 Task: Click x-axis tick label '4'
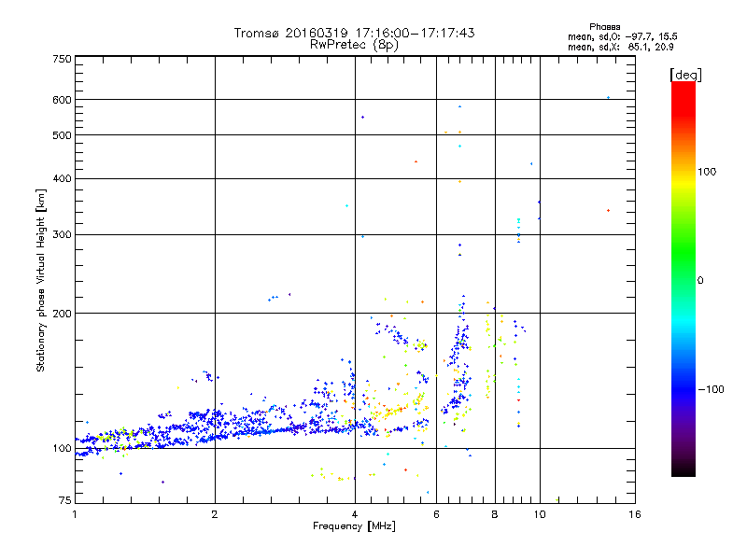355,514
